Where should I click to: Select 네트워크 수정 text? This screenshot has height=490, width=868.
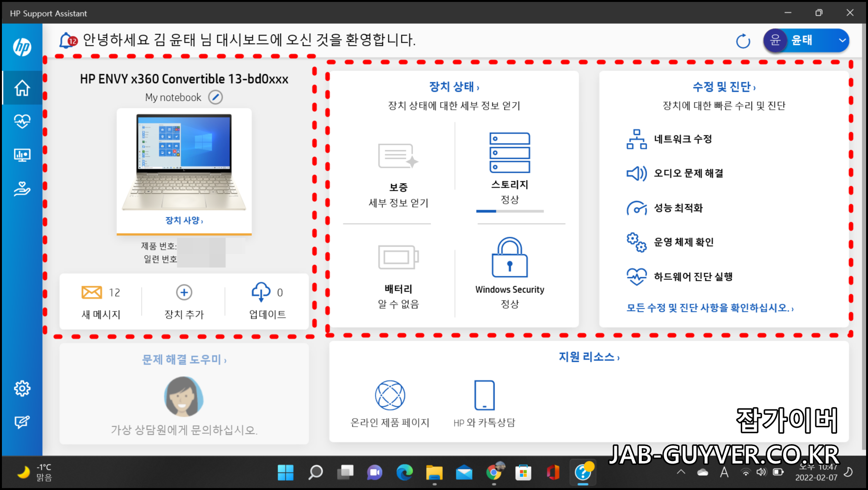(x=683, y=139)
